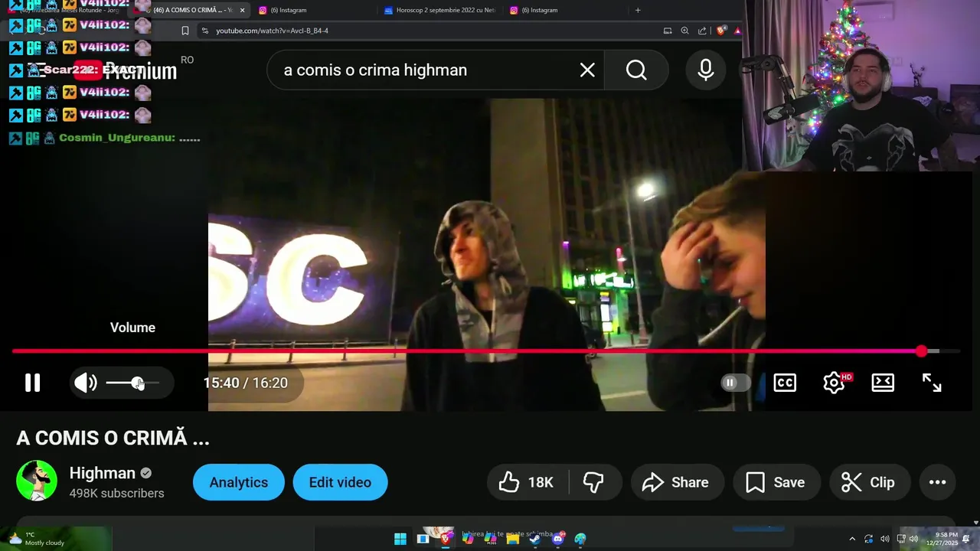This screenshot has height=551, width=980.
Task: Click Cosmin_Ungureanu chat message
Action: pyautogui.click(x=104, y=139)
